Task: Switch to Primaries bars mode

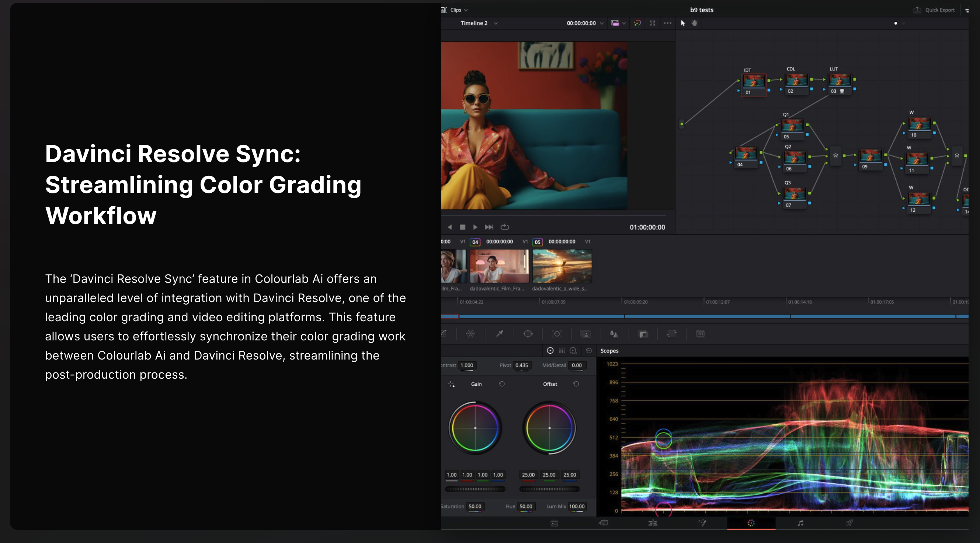Action: 562,350
